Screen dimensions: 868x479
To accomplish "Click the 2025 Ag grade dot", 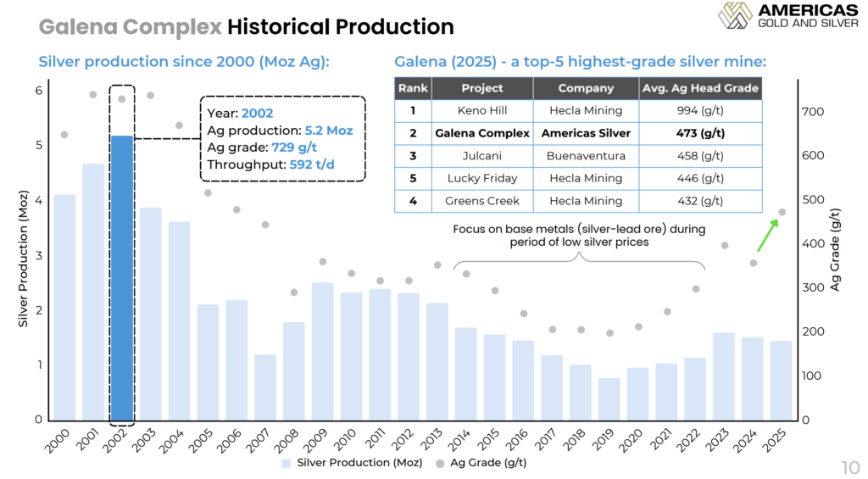I will pyautogui.click(x=782, y=212).
